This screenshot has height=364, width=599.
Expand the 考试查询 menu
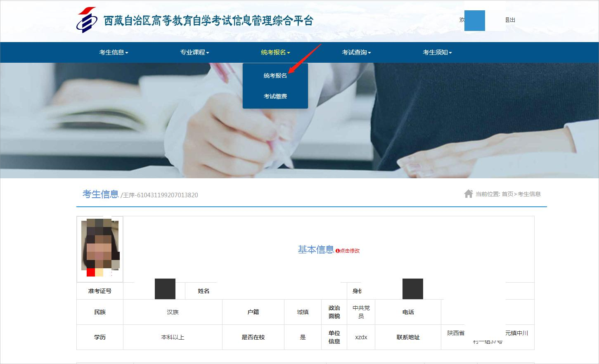[356, 52]
